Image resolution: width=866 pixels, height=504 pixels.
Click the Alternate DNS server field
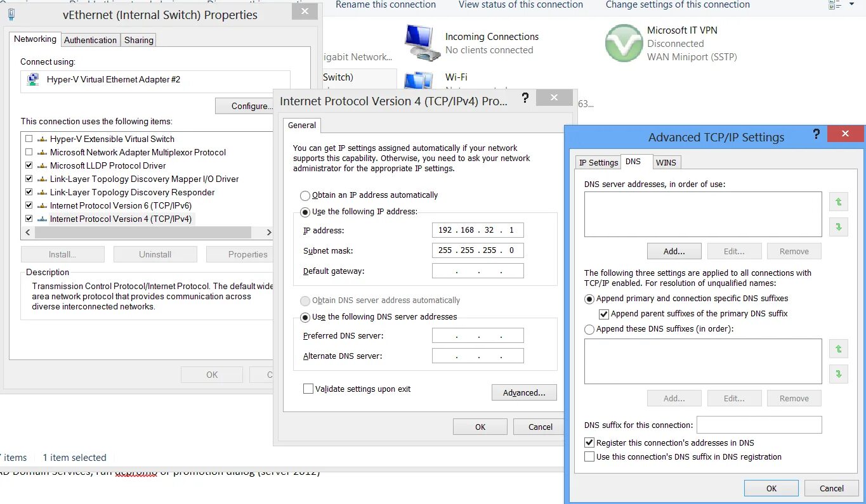[478, 356]
